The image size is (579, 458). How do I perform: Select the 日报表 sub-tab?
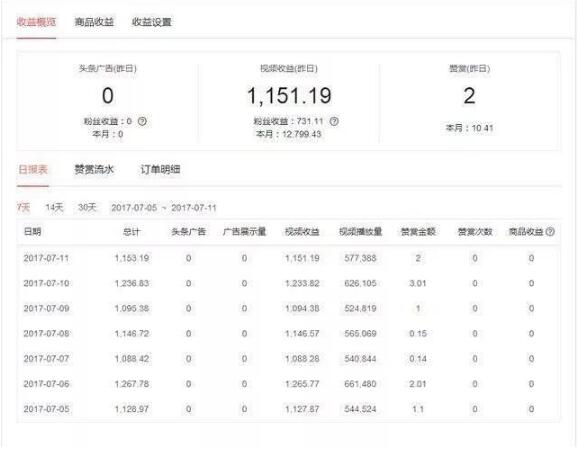point(33,170)
